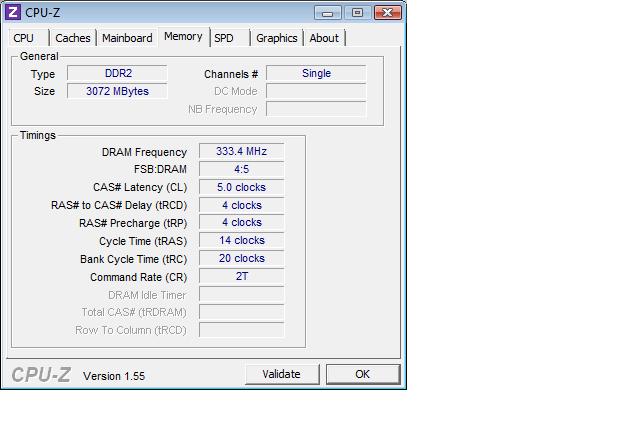Click the empty DC Mode field
Image resolution: width=625 pixels, height=440 pixels.
[x=316, y=91]
